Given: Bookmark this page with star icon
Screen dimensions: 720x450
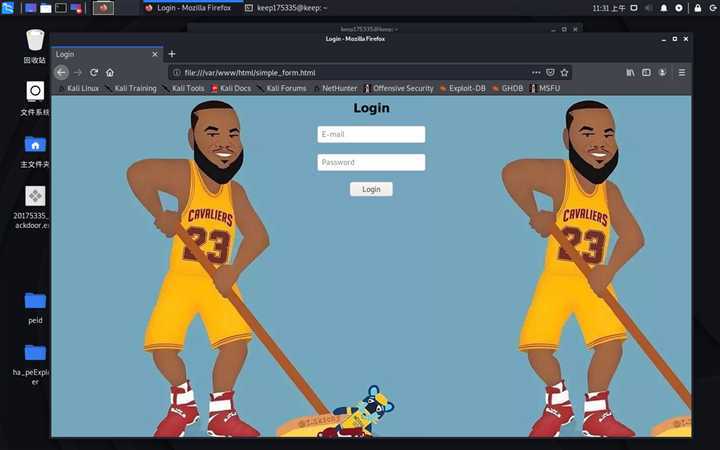Looking at the screenshot, I should tap(564, 72).
